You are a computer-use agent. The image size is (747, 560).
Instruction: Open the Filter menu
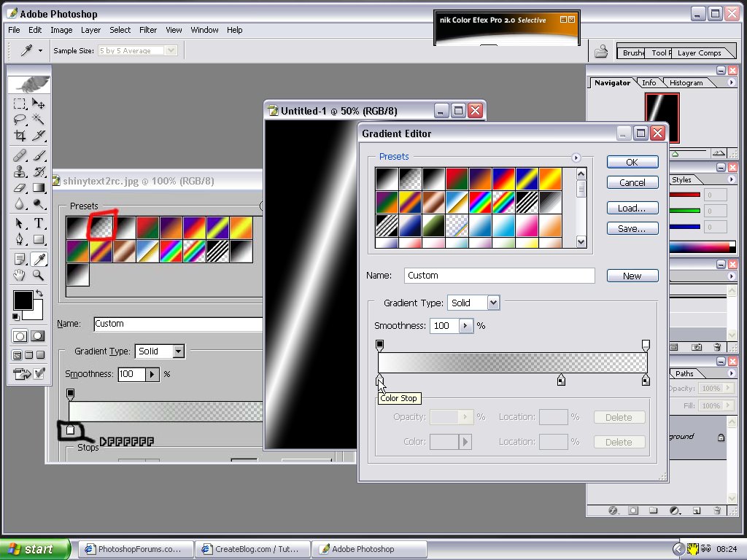click(x=148, y=30)
